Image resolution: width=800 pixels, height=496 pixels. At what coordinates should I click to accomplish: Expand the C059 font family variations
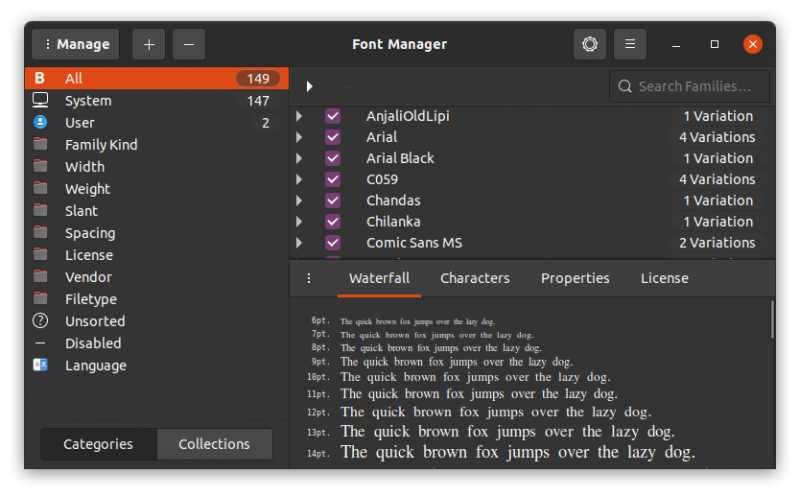(x=299, y=180)
